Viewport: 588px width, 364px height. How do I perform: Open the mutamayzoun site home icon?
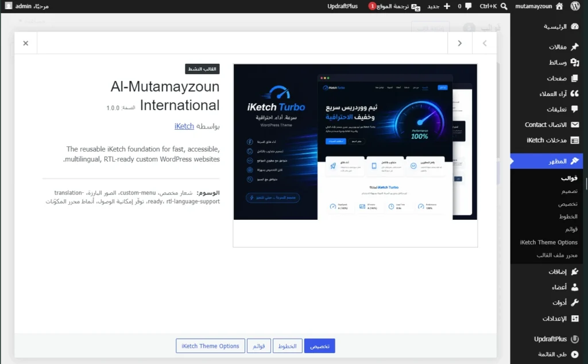(x=559, y=6)
